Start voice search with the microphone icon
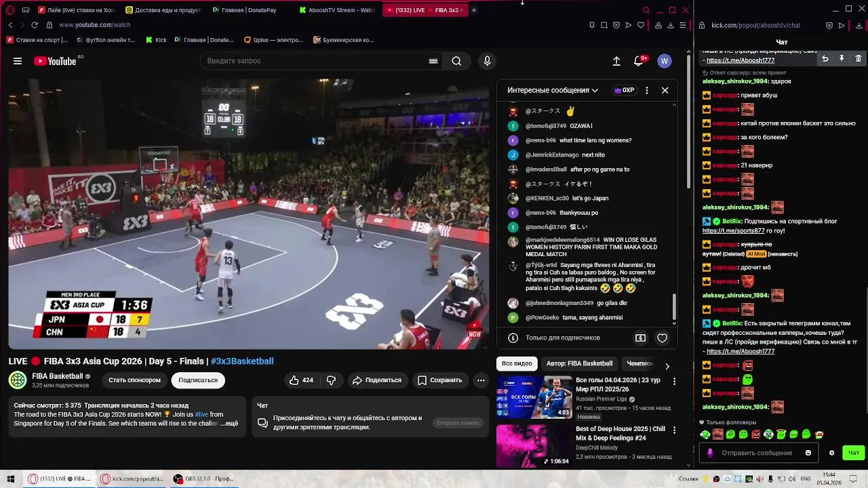 [487, 61]
